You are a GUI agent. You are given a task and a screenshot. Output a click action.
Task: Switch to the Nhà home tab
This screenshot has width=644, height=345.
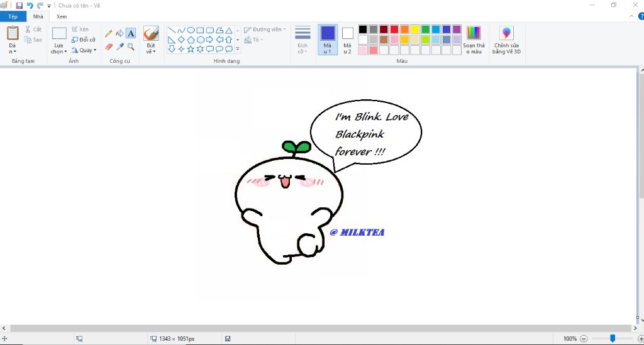38,16
